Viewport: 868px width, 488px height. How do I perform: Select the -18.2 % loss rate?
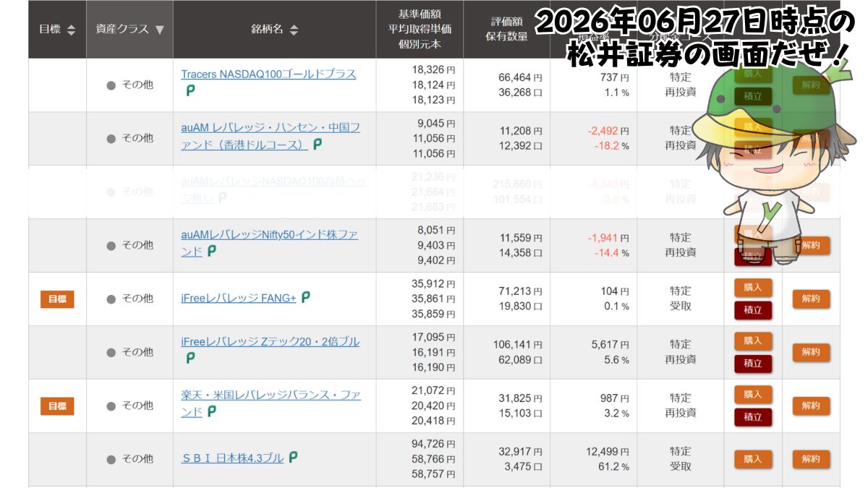pyautogui.click(x=612, y=145)
